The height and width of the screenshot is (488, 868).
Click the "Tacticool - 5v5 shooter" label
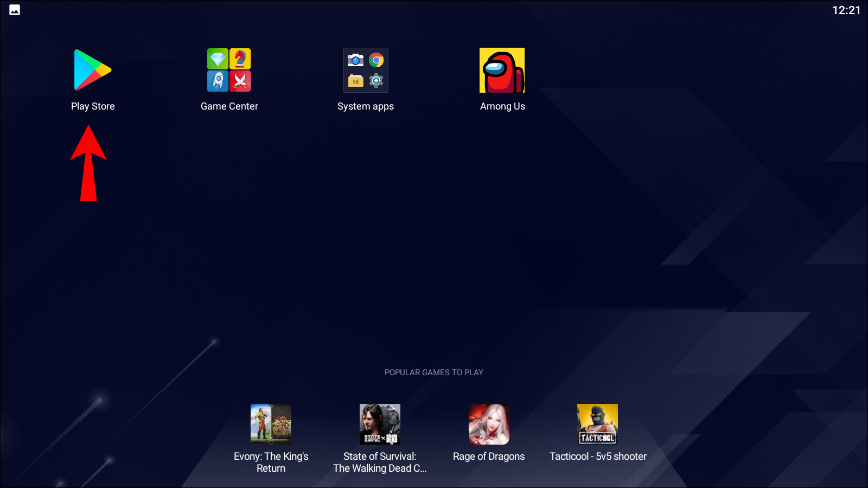598,457
